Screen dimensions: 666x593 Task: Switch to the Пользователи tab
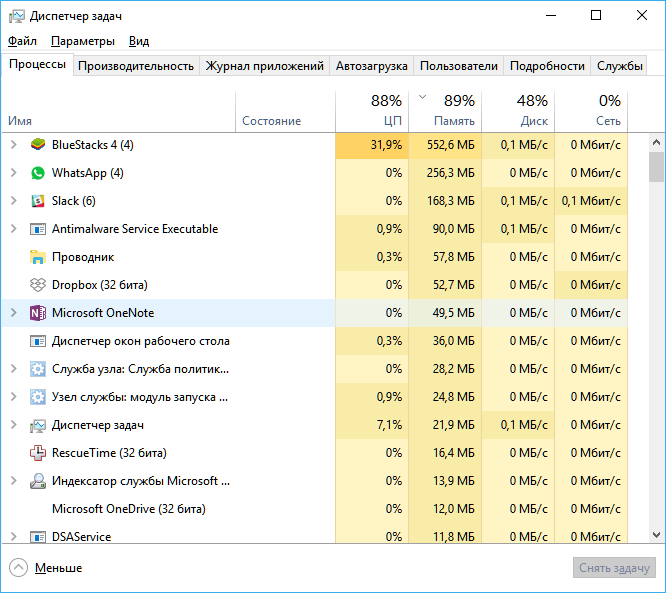pyautogui.click(x=459, y=66)
